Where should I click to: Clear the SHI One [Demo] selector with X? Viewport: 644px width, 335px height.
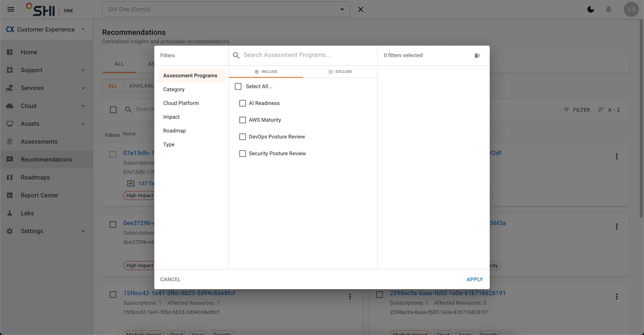361,10
